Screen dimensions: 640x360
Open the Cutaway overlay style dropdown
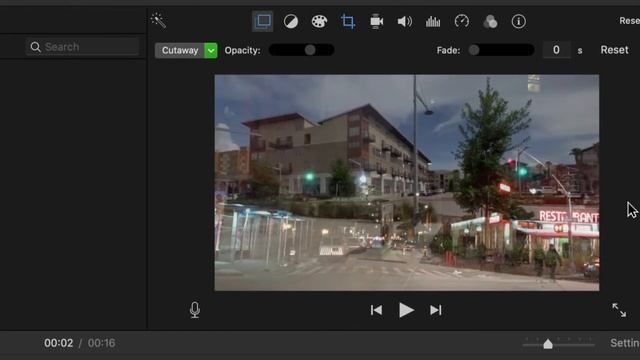tap(186, 50)
